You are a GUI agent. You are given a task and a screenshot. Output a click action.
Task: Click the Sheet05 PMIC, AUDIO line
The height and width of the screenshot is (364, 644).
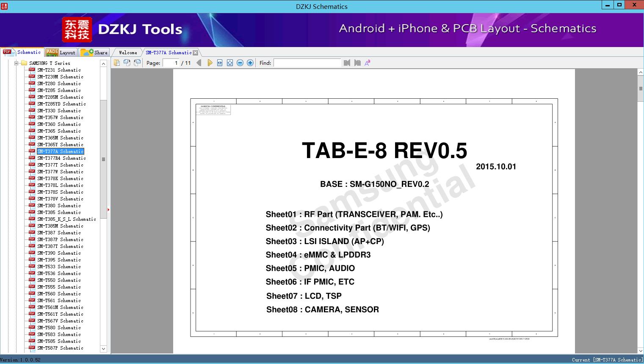(x=310, y=268)
